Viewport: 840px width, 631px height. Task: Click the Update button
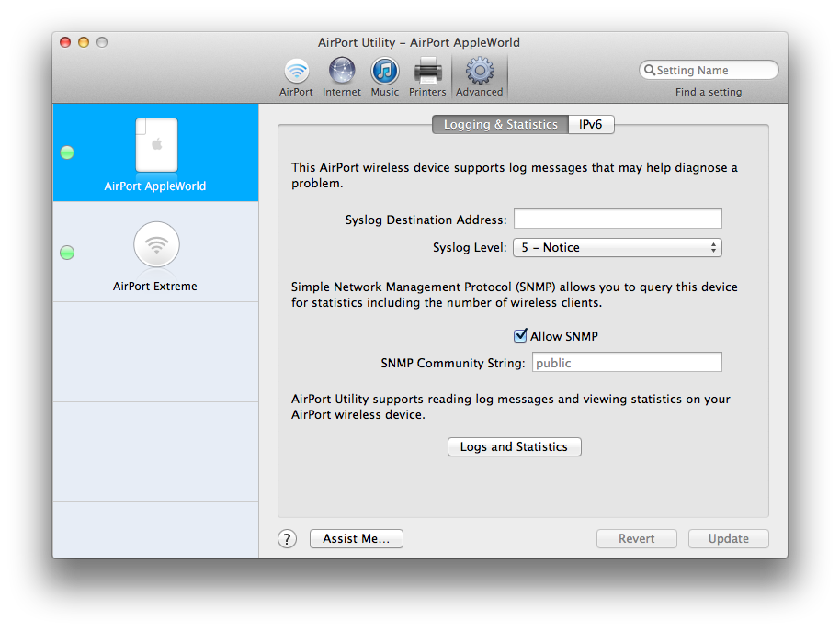(x=729, y=539)
